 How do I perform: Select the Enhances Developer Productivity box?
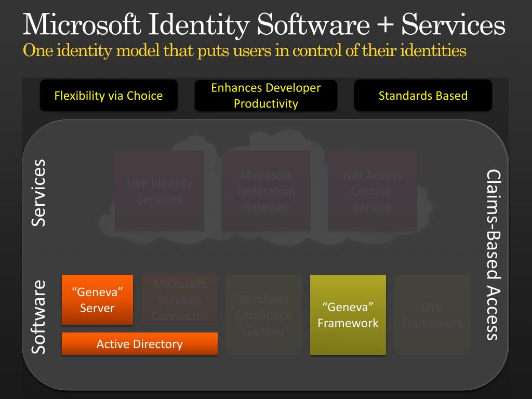pyautogui.click(x=265, y=96)
